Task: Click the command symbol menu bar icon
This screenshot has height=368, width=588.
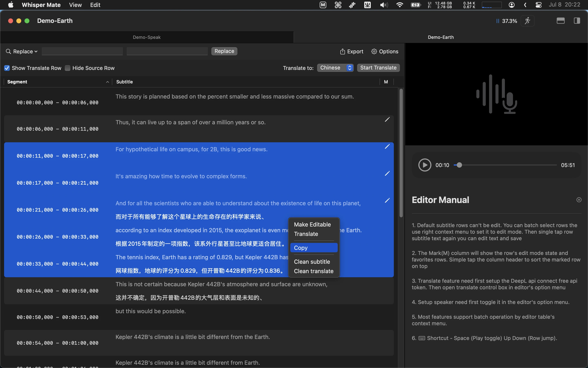Action: pyautogui.click(x=338, y=5)
